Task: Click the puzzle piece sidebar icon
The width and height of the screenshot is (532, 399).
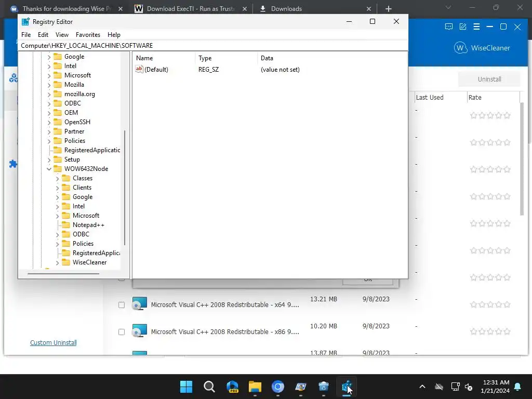Action: click(x=13, y=164)
